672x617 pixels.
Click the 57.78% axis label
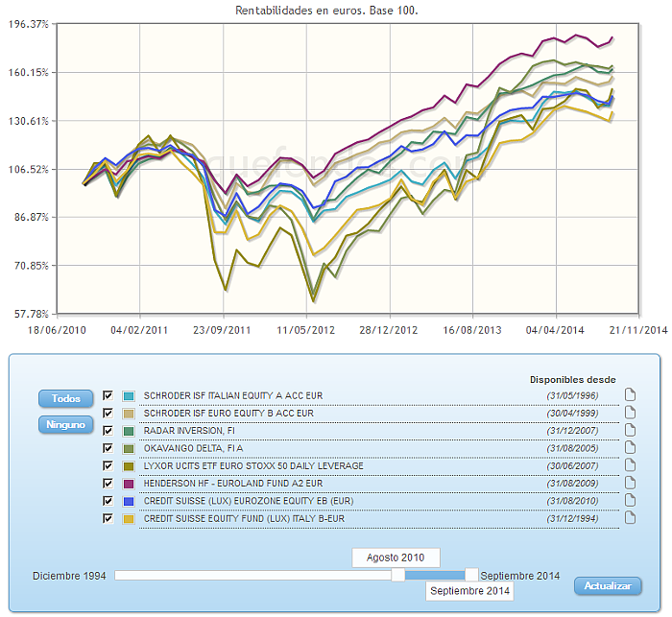coord(32,314)
